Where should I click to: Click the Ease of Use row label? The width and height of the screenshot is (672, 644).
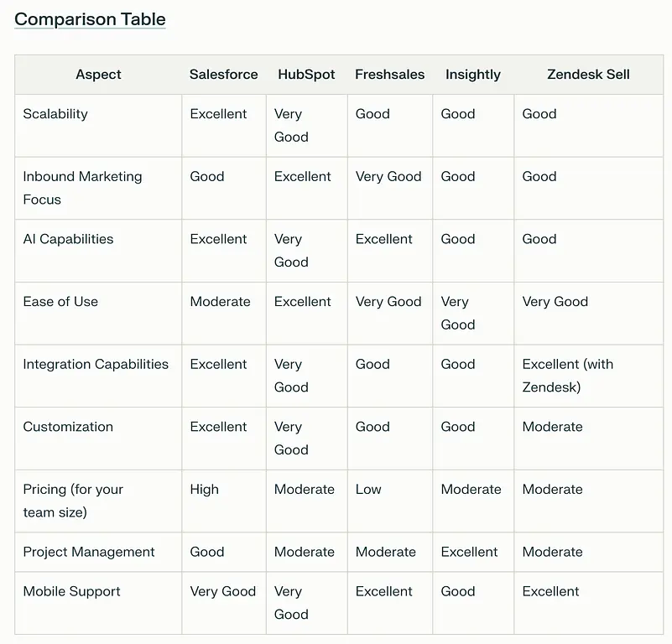coord(60,302)
